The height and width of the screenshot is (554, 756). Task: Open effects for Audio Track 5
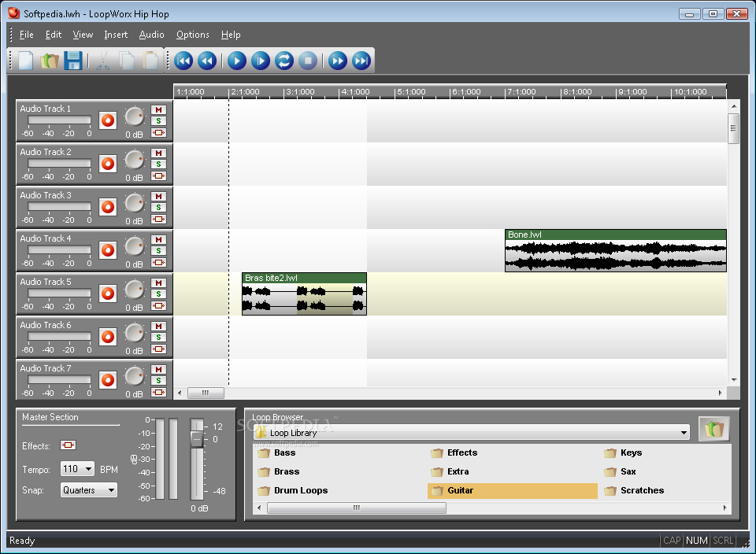tap(158, 306)
